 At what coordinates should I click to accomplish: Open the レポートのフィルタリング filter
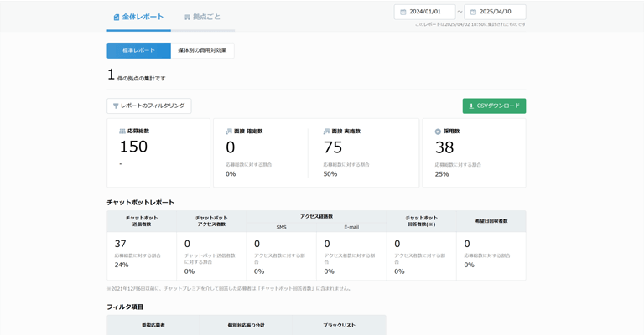point(149,106)
